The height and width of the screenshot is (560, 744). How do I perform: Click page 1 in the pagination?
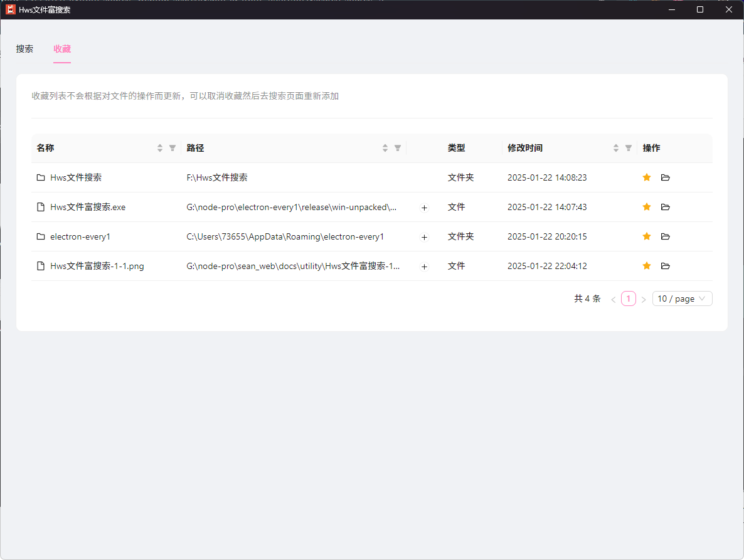pyautogui.click(x=628, y=298)
